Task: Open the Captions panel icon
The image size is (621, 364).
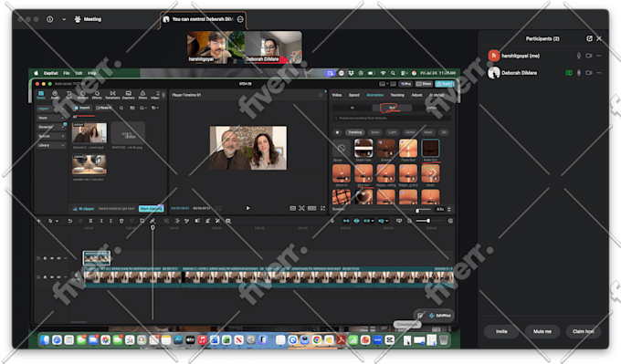Action: [129, 95]
